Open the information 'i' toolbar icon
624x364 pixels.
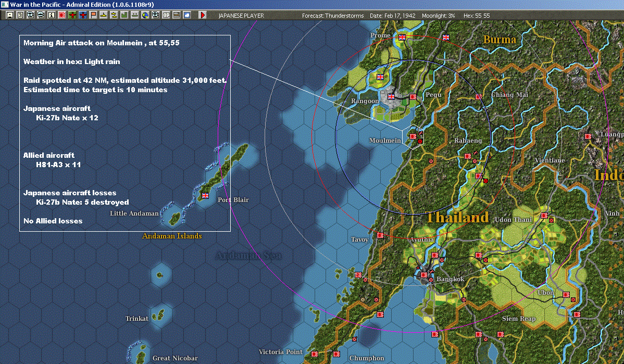pyautogui.click(x=52, y=15)
